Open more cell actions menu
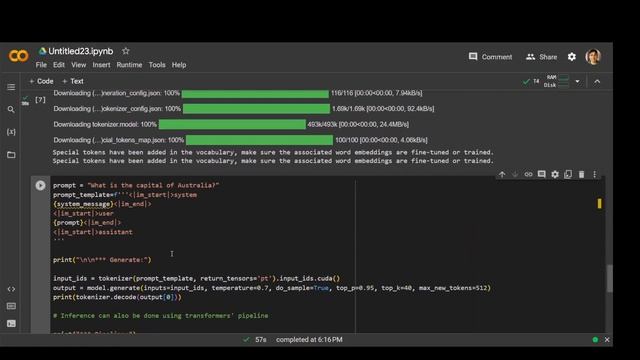 click(595, 174)
